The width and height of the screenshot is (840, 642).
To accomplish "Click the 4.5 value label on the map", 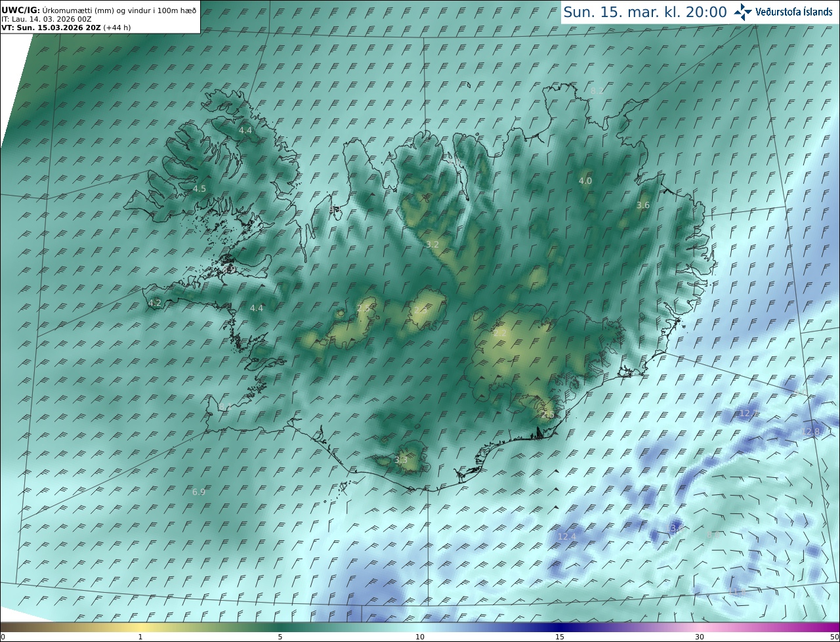I will pyautogui.click(x=199, y=188).
